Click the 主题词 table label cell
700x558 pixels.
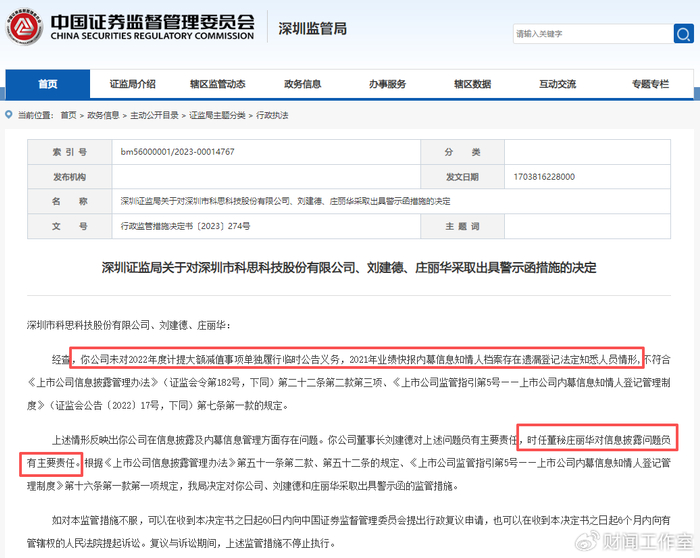click(462, 226)
